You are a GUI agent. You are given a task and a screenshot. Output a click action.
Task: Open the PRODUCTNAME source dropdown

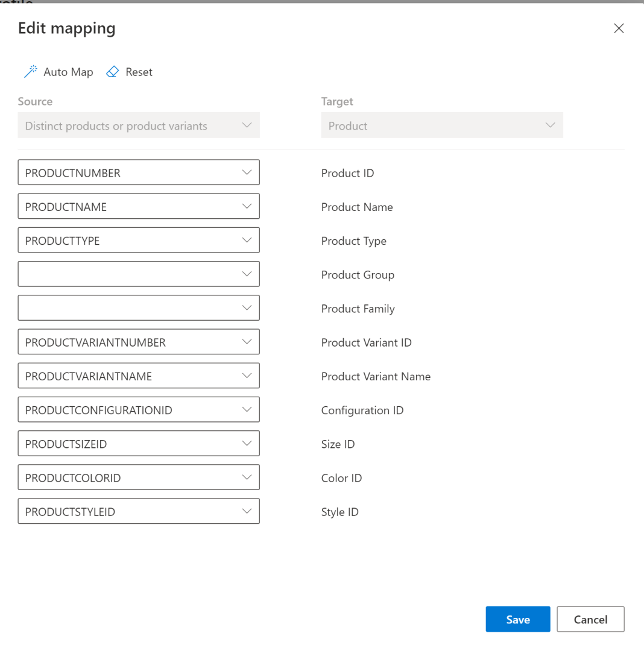138,206
